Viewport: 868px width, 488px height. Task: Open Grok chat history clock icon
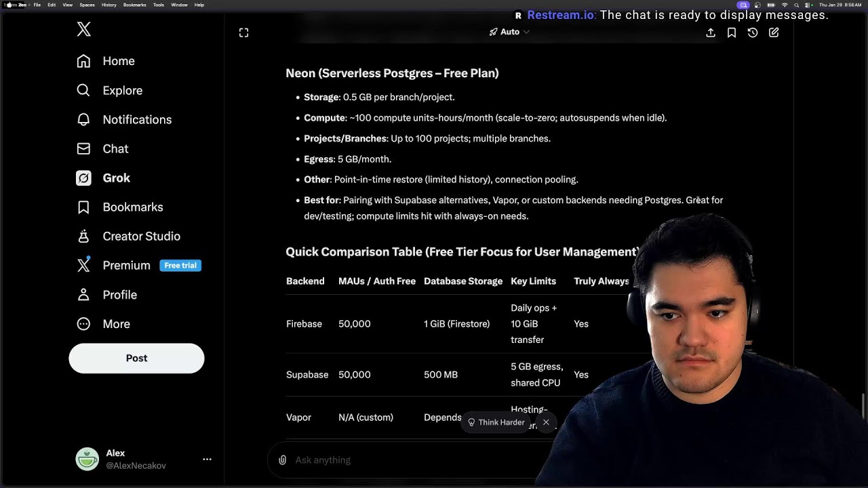coord(753,33)
